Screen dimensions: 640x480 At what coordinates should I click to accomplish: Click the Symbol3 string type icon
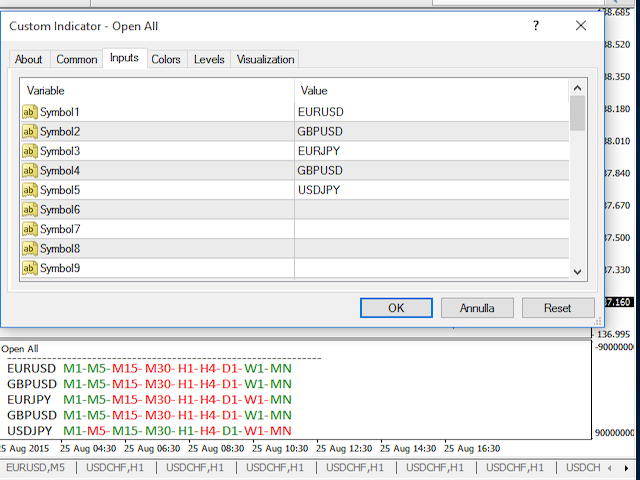tap(29, 151)
